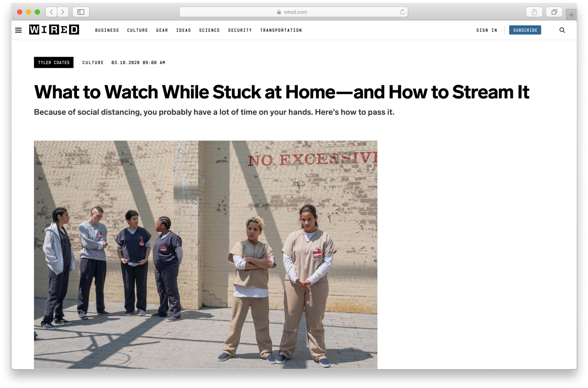
Task: Open the Business section
Action: [107, 30]
